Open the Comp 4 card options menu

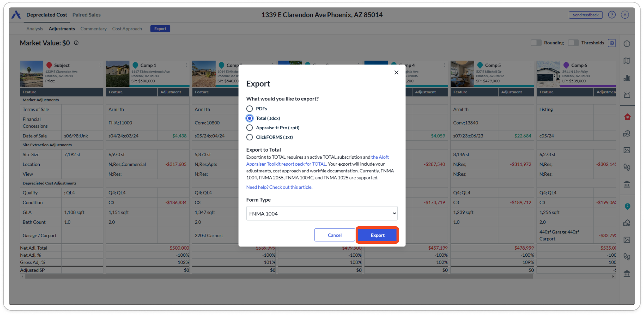point(444,65)
